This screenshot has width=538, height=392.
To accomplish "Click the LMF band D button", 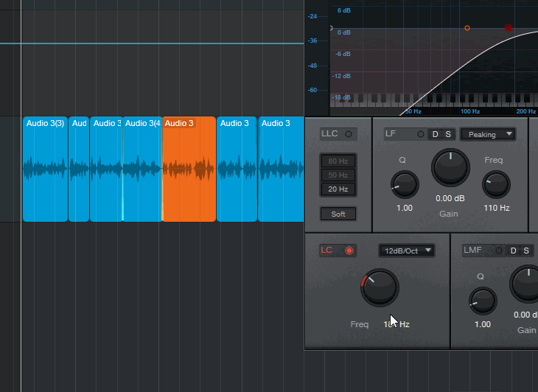I will click(514, 251).
